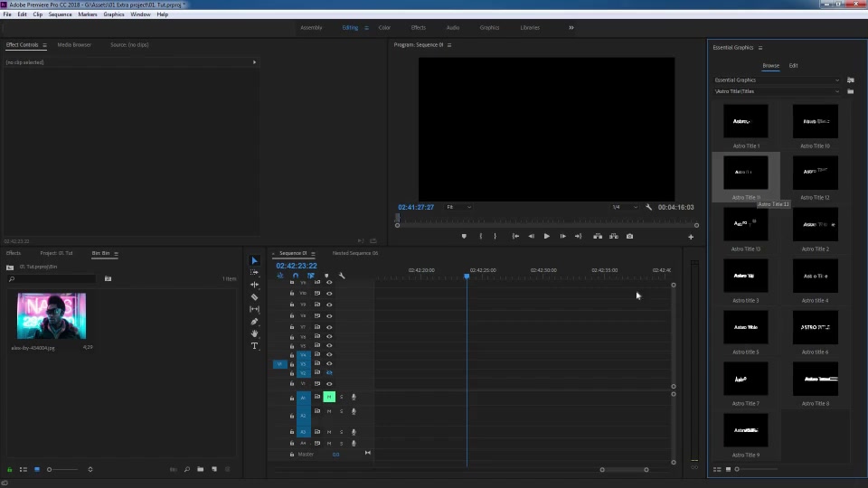Select the Type tool
868x488 pixels.
point(255,346)
